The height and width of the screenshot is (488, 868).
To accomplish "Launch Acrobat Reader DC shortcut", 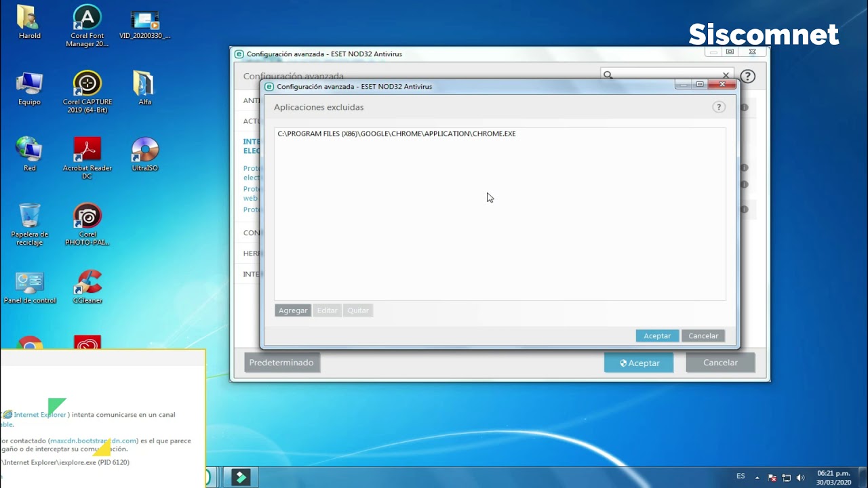I will pos(87,158).
